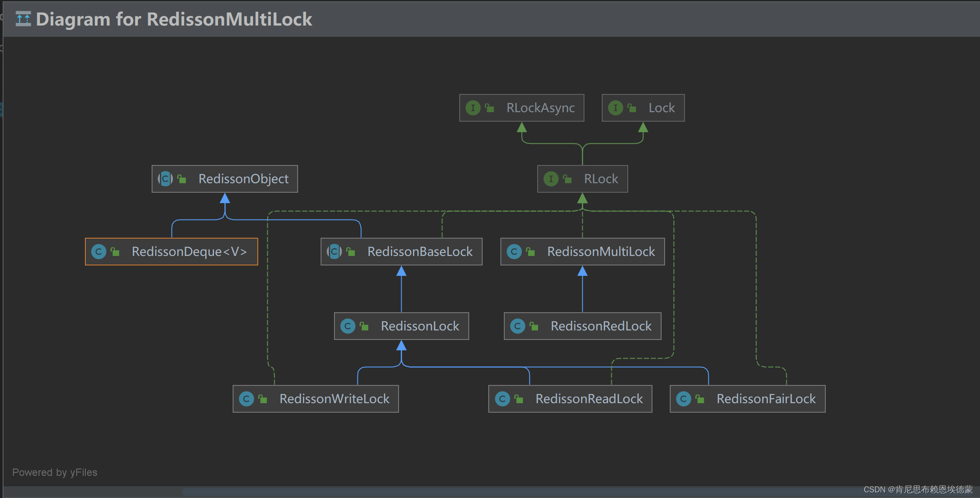This screenshot has width=980, height=498.
Task: Click abstract class icon on RedissonBaseLock
Action: tap(334, 252)
